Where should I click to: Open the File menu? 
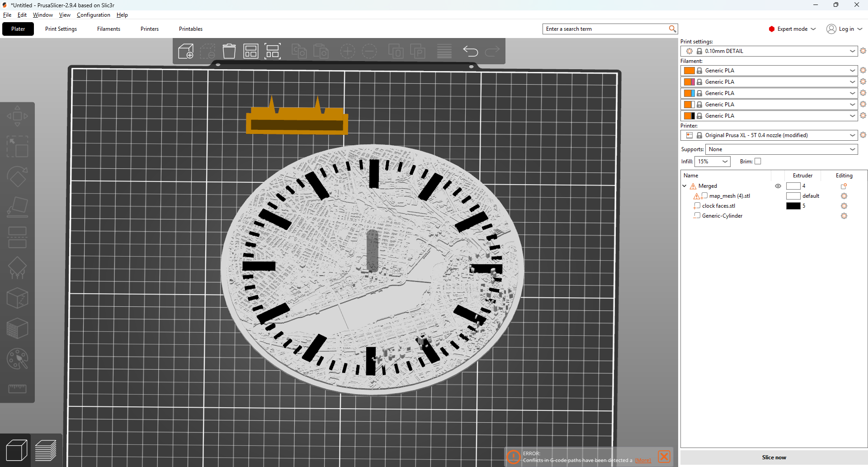click(7, 15)
